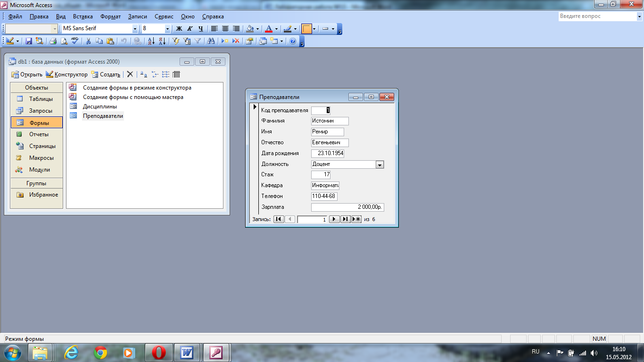Expand the New Object dropdown arrow

tap(282, 41)
